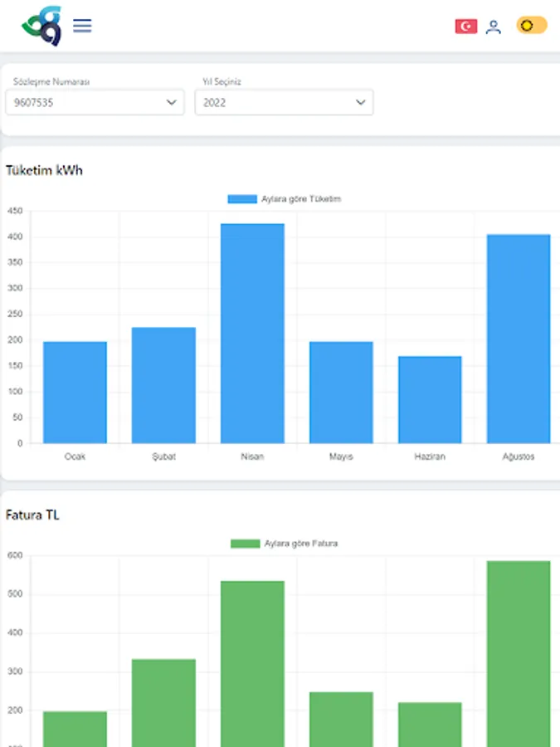Toggle the Aylara göre Fatura legend

(285, 544)
